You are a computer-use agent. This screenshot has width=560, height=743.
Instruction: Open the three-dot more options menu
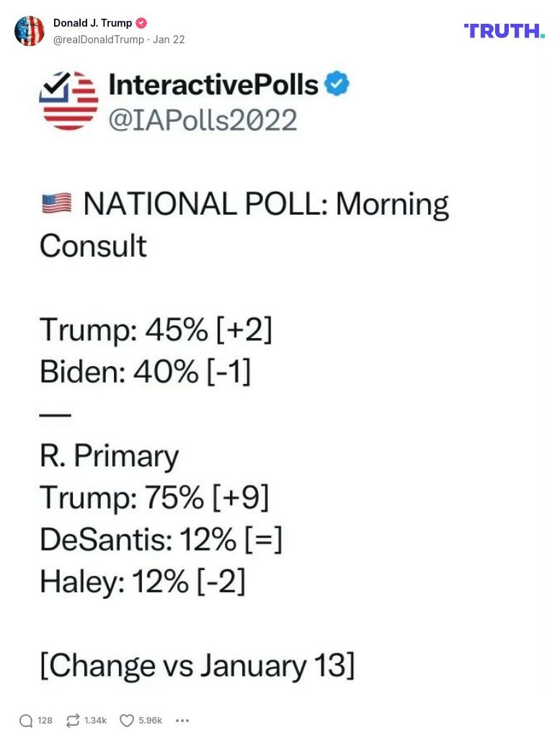(182, 720)
